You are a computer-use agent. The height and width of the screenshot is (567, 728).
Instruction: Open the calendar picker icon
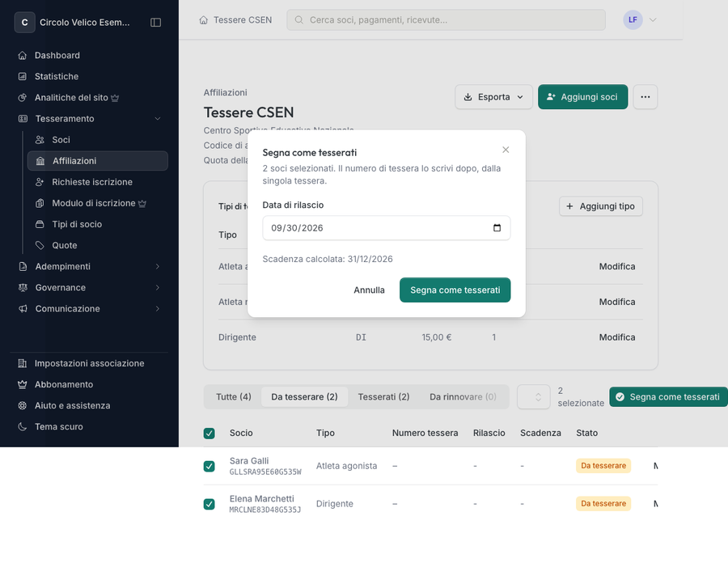click(497, 228)
